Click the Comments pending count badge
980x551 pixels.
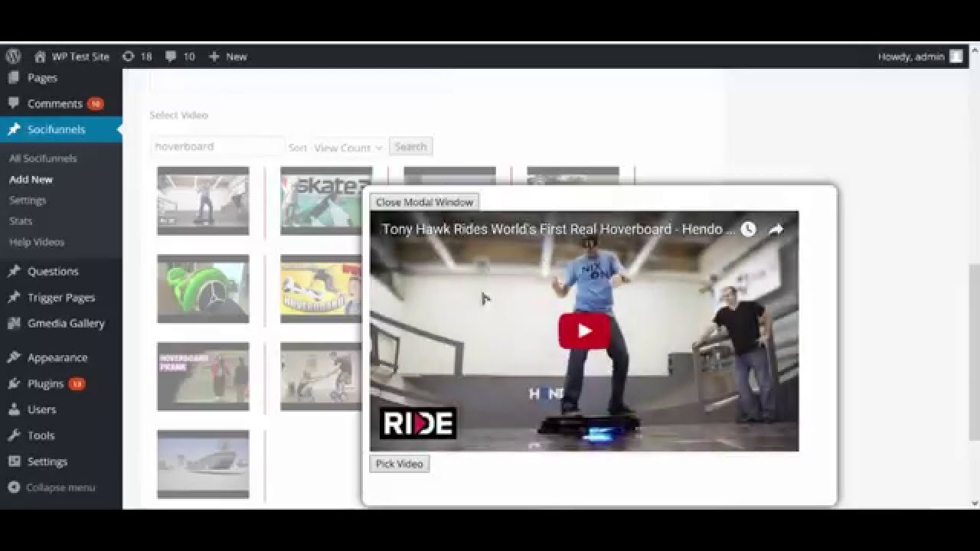pyautogui.click(x=95, y=103)
